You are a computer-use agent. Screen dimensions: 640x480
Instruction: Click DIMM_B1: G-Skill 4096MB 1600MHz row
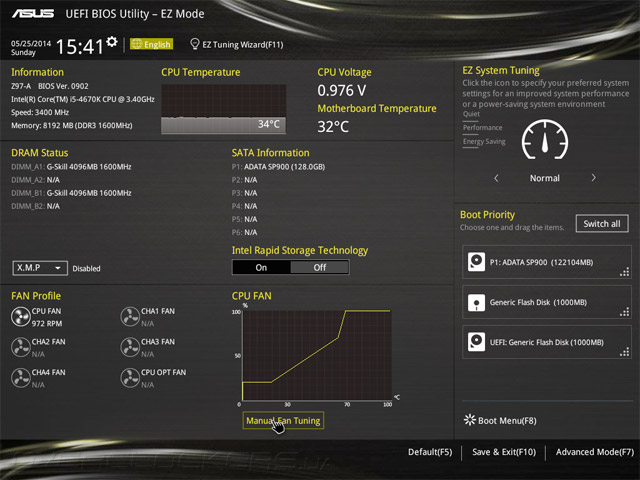click(x=71, y=193)
